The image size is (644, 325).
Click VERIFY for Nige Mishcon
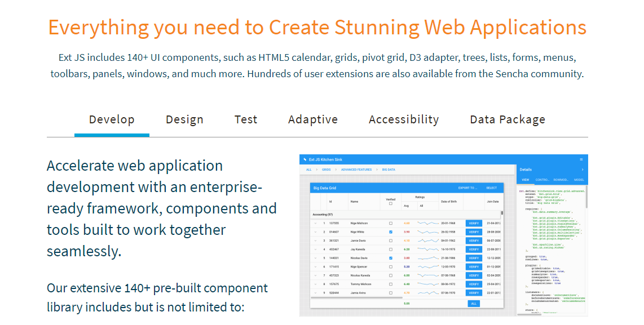pyautogui.click(x=474, y=223)
